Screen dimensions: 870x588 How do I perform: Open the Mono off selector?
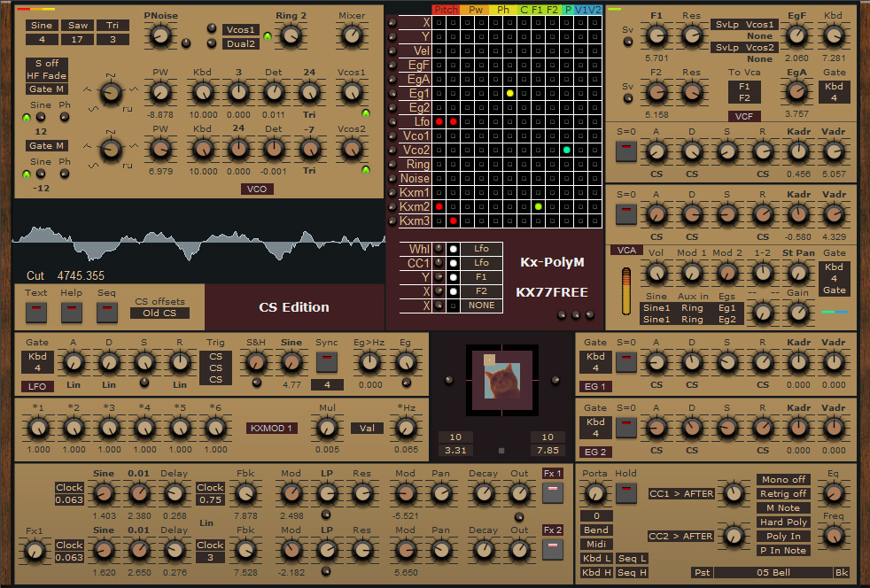coord(783,479)
